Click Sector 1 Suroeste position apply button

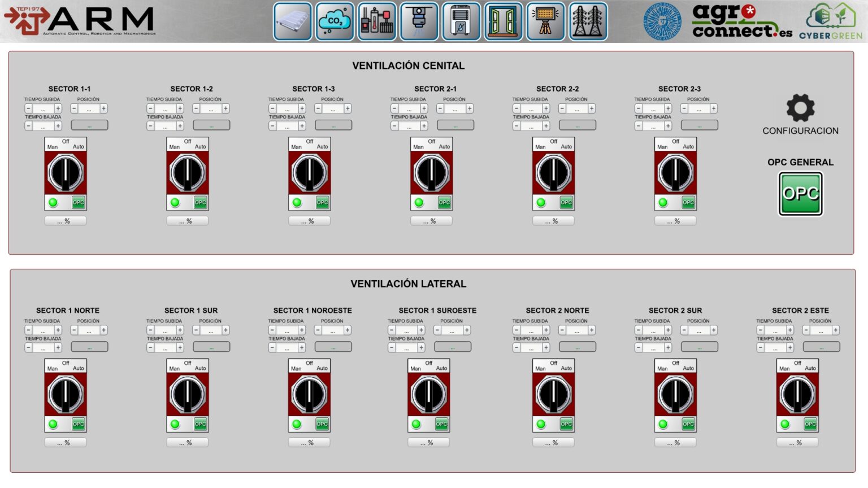tap(453, 347)
